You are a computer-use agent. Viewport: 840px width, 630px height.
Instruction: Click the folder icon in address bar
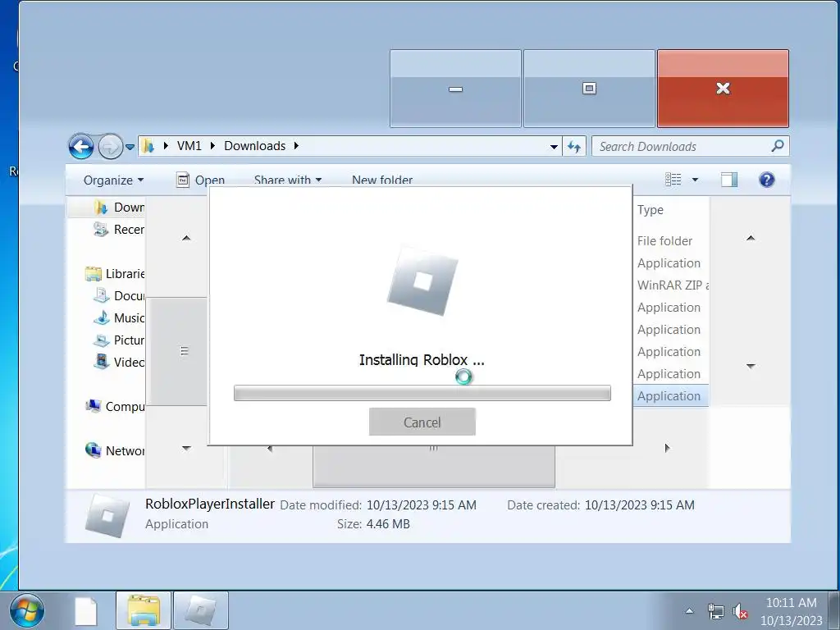click(x=148, y=146)
